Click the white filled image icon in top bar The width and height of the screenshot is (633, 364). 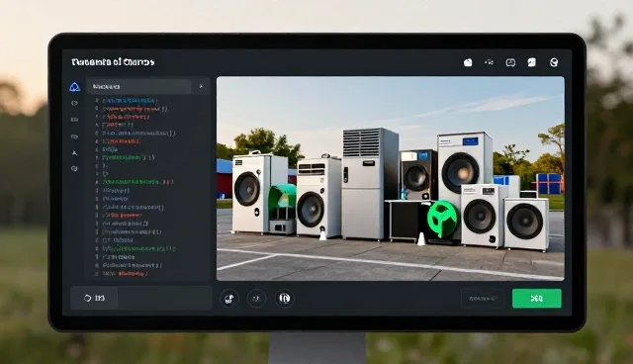pos(532,62)
